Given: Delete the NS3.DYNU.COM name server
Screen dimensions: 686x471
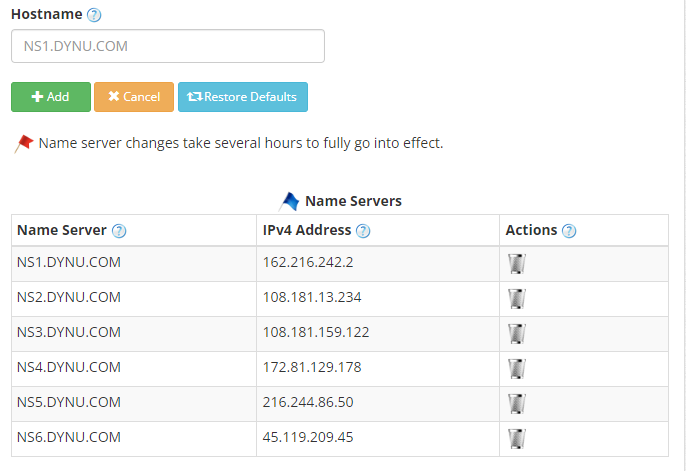Looking at the screenshot, I should (517, 334).
